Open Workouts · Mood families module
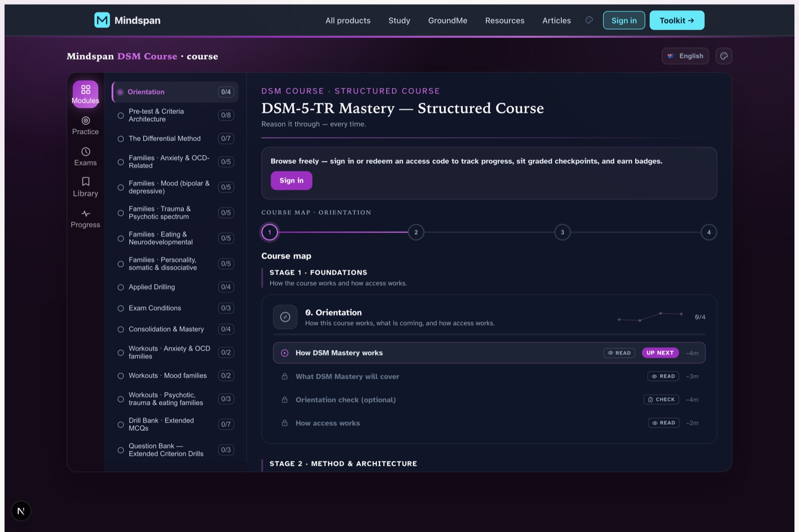This screenshot has width=799, height=532. coord(175,376)
